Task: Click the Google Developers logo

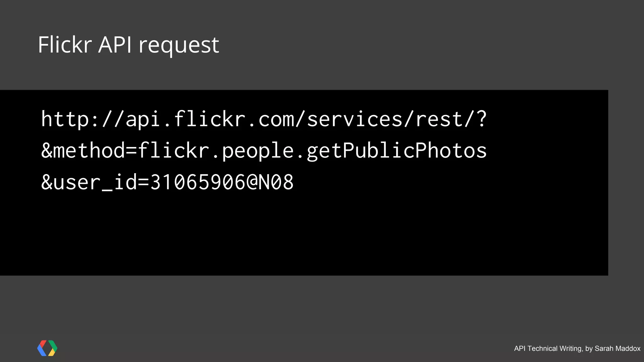Action: click(47, 348)
